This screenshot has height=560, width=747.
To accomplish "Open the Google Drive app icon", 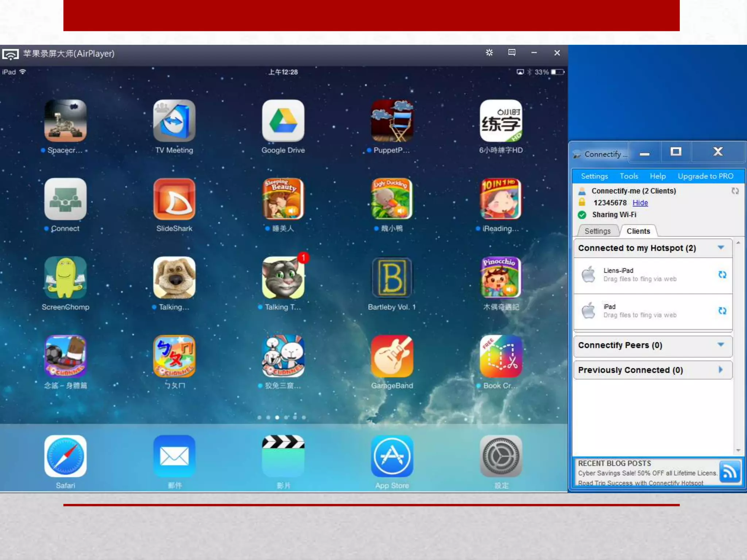I will tap(283, 121).
